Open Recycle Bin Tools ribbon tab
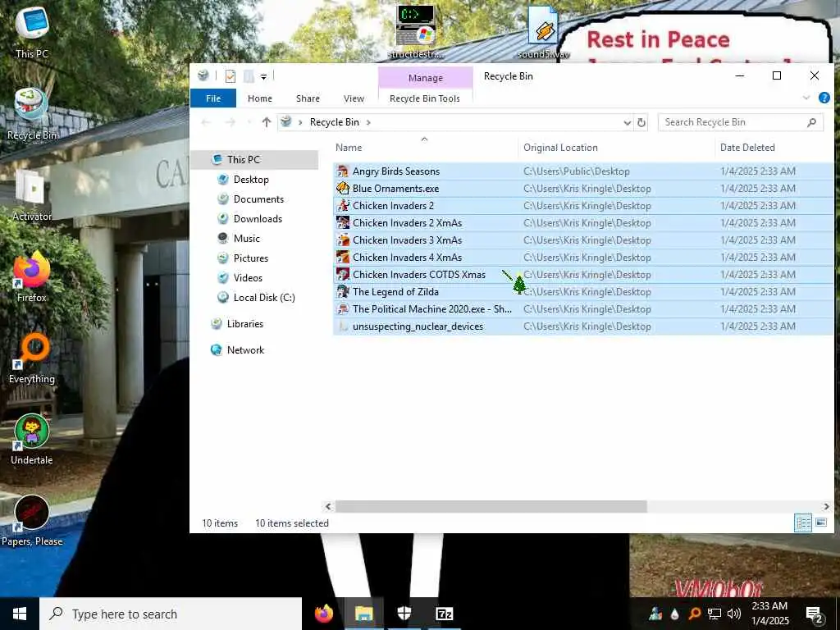The width and height of the screenshot is (840, 630). 425,98
